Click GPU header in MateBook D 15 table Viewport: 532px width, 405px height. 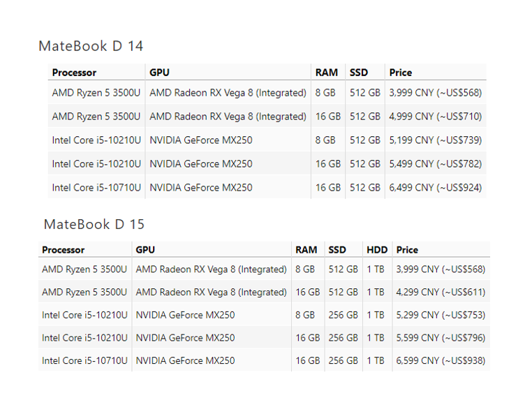pos(145,250)
